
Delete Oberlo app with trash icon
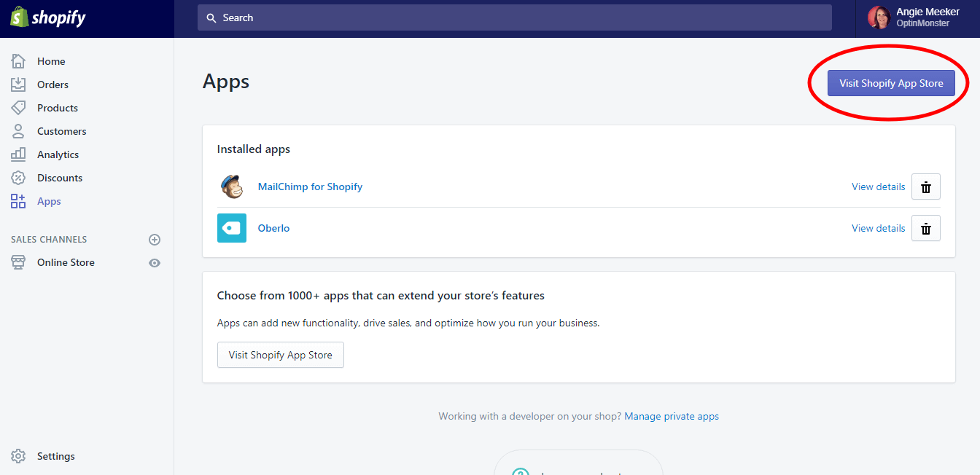[x=926, y=228]
